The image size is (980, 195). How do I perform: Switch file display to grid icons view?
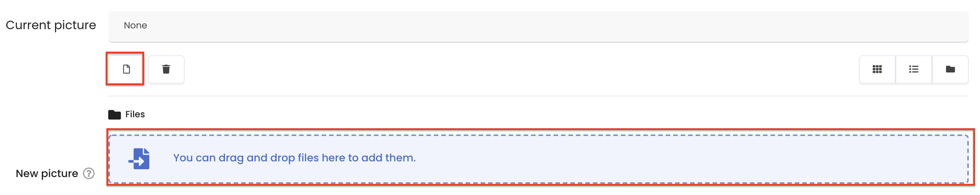coord(877,69)
